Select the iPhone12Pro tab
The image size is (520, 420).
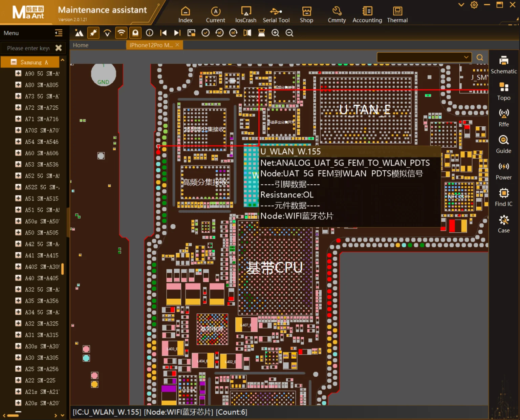pyautogui.click(x=151, y=45)
